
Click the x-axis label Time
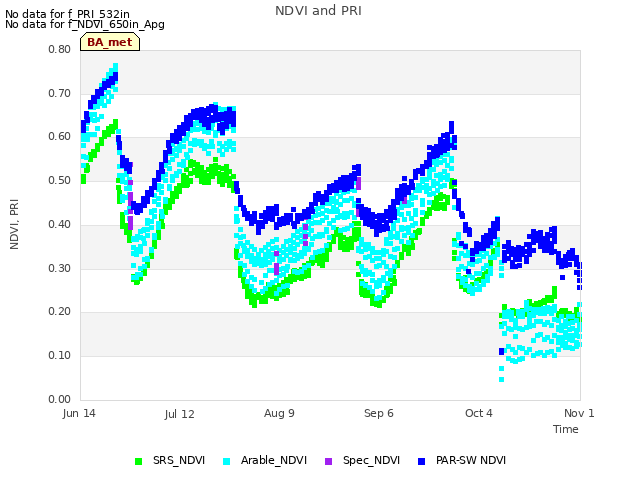click(x=566, y=429)
